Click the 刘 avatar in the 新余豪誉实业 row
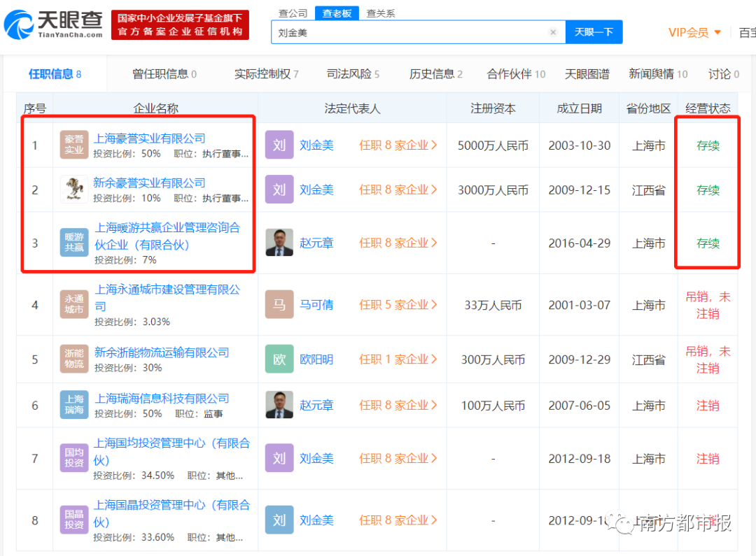756x556 pixels. 279,190
